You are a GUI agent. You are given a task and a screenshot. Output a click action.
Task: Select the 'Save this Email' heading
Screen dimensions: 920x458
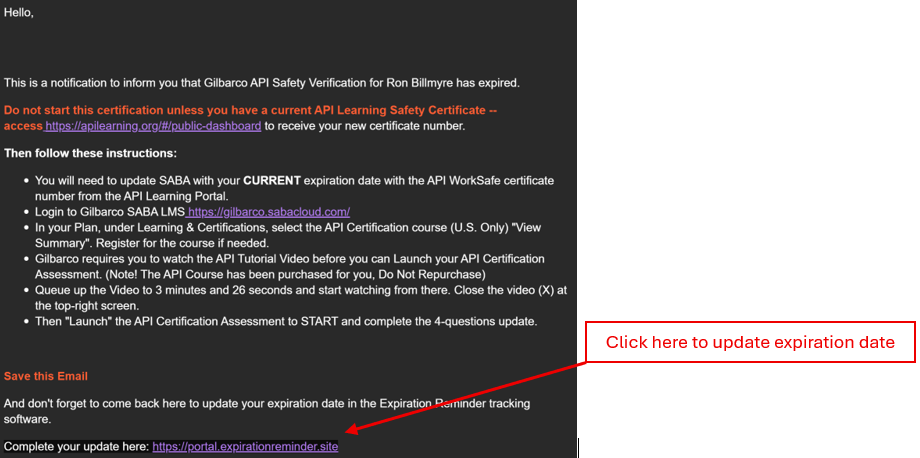coord(46,376)
